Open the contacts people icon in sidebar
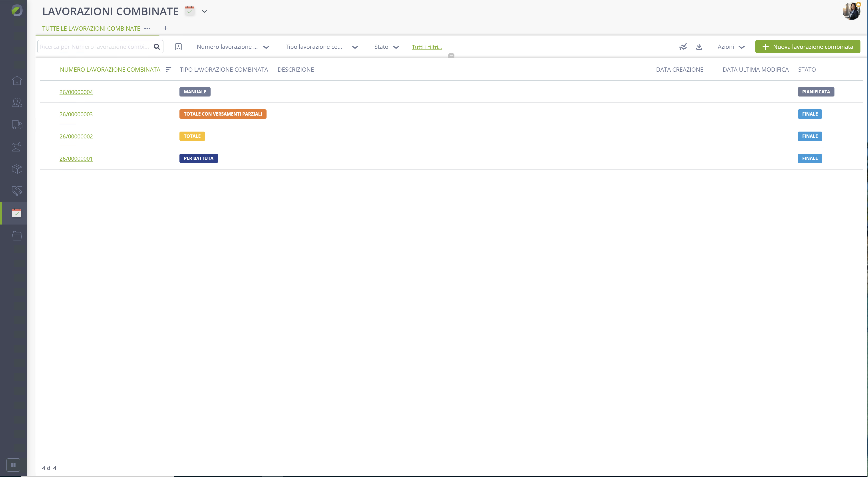 tap(17, 103)
